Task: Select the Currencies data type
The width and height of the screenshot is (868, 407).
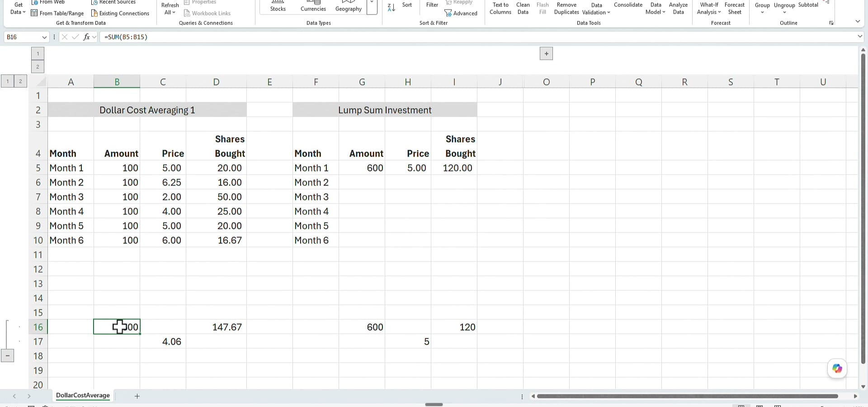Action: 313,6
